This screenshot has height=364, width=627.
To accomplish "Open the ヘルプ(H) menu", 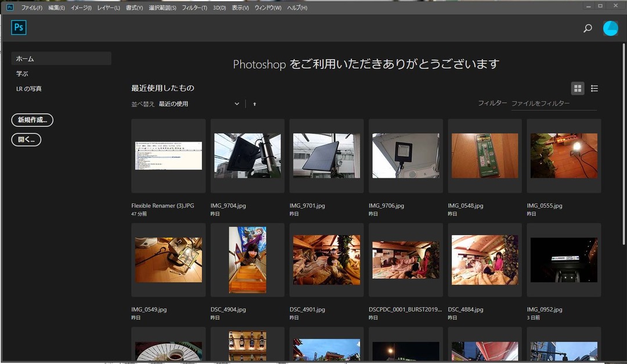I will click(297, 8).
